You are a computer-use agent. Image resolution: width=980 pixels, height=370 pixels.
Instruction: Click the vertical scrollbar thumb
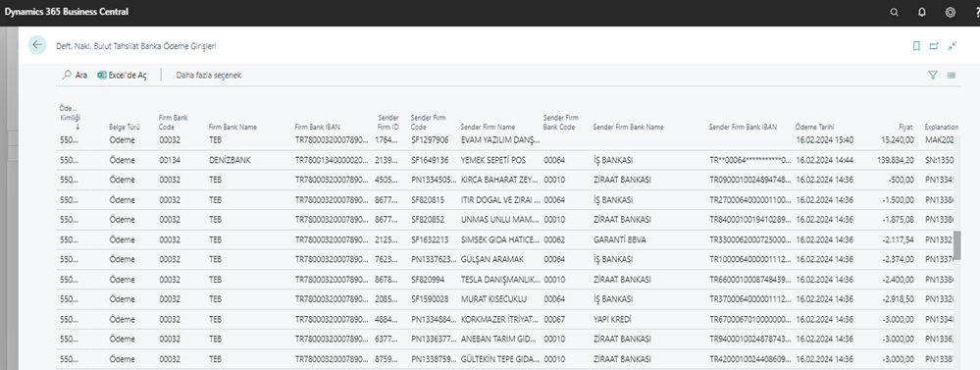pyautogui.click(x=956, y=245)
